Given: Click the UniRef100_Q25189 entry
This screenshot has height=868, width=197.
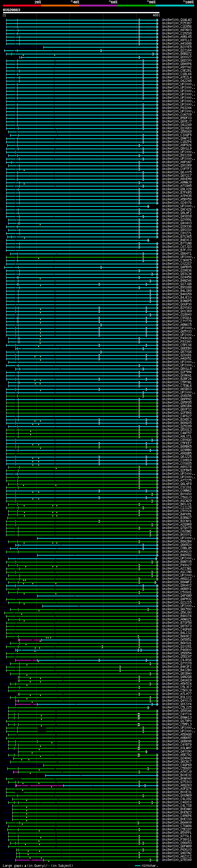Looking at the screenshot, I should pyautogui.click(x=177, y=426).
